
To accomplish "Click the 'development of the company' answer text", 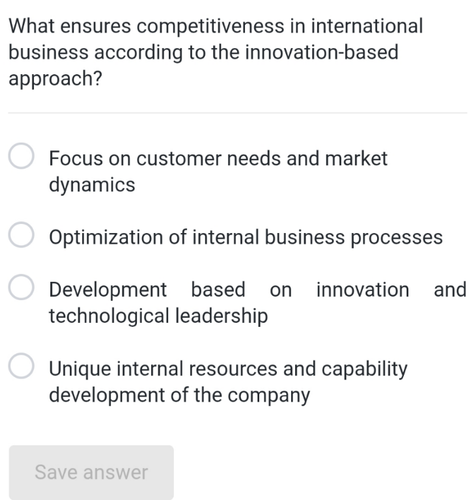I will coord(179,395).
